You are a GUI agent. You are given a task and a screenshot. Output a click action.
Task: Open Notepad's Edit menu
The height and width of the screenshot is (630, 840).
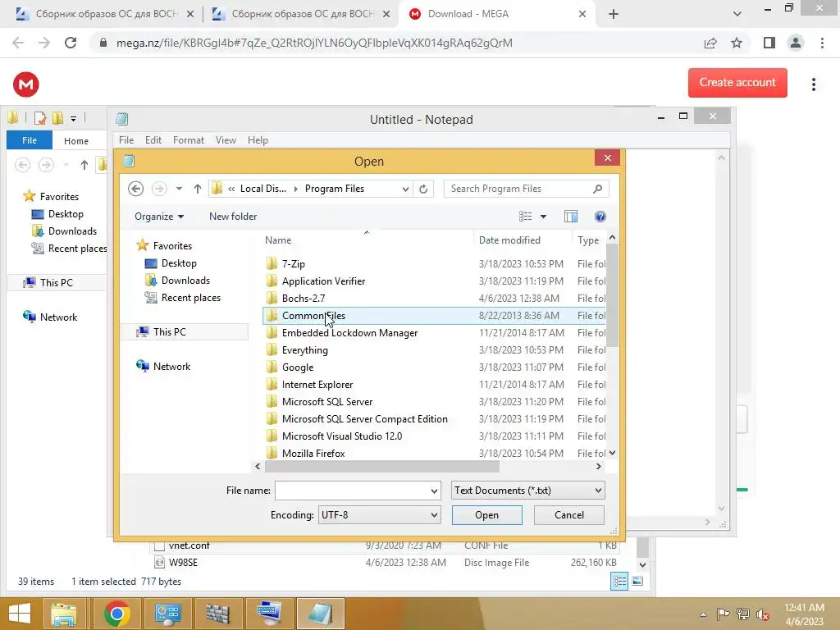point(153,140)
